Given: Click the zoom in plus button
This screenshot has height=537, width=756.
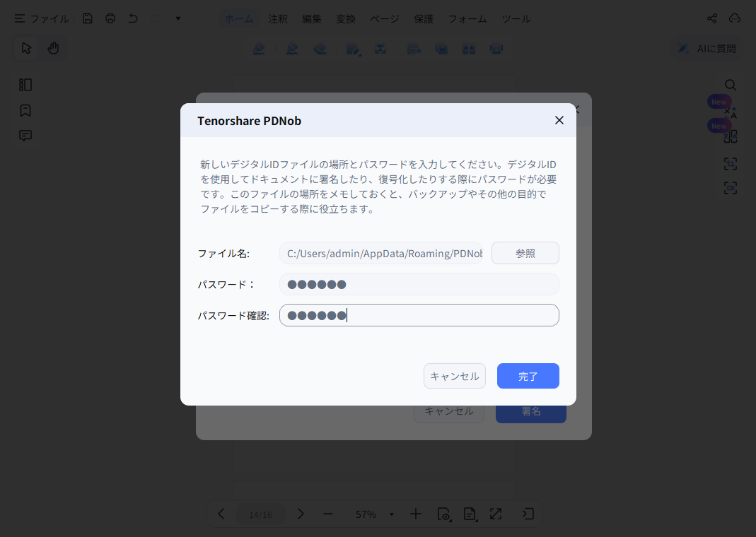Looking at the screenshot, I should [416, 514].
